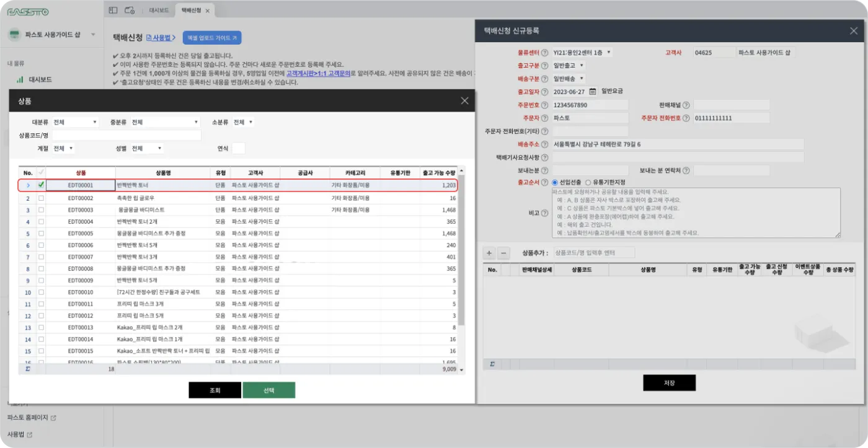The width and height of the screenshot is (868, 448).
Task: Click the help icon next to 배송구분
Action: click(x=544, y=79)
